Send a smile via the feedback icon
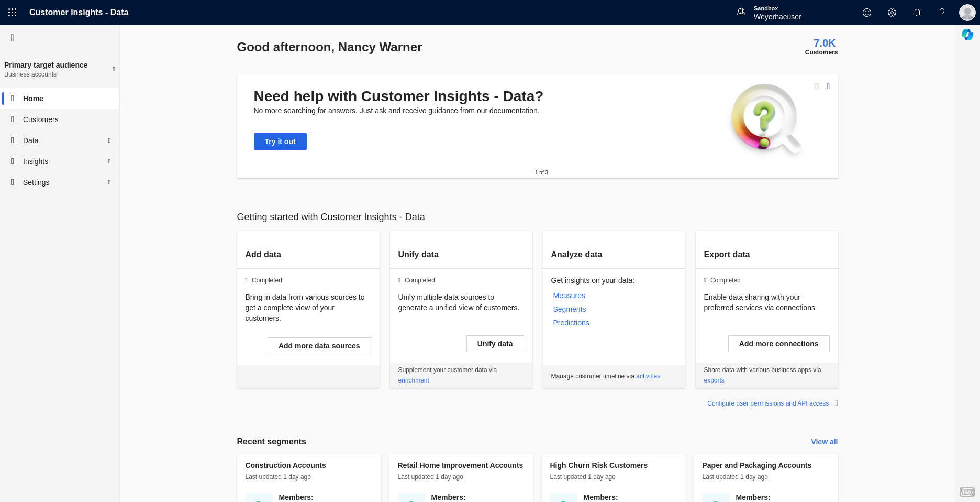The image size is (980, 502). click(866, 12)
